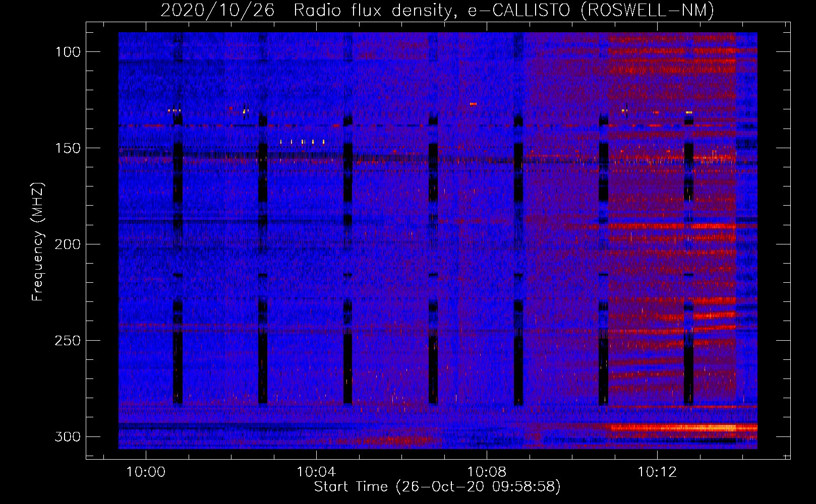Click the 10:04 time tick label
This screenshot has height=504, width=816.
[x=316, y=472]
